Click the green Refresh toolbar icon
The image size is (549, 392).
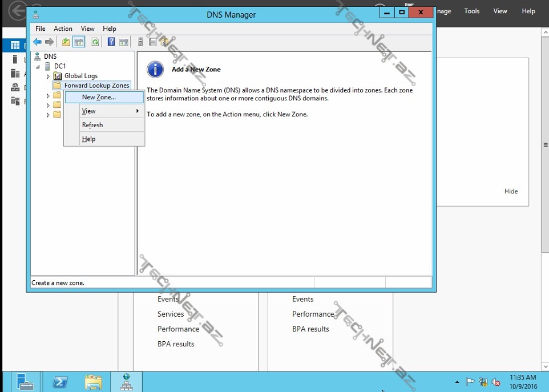pyautogui.click(x=95, y=42)
